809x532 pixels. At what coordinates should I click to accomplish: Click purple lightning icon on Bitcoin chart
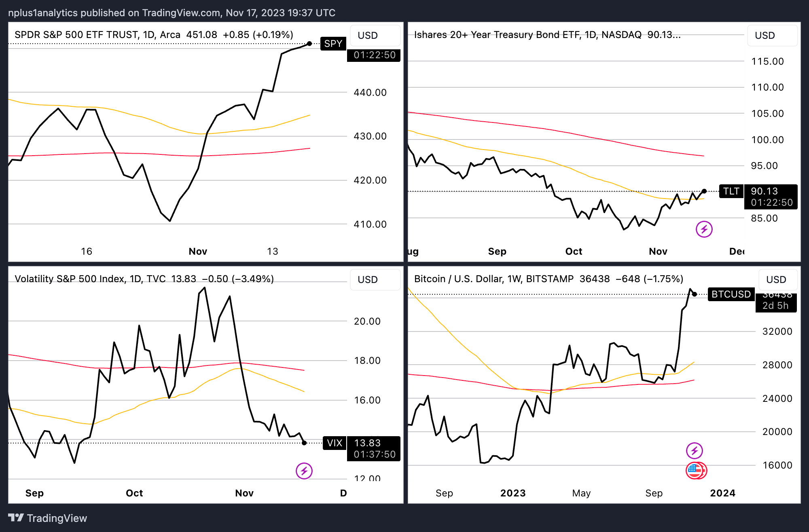[x=694, y=450]
